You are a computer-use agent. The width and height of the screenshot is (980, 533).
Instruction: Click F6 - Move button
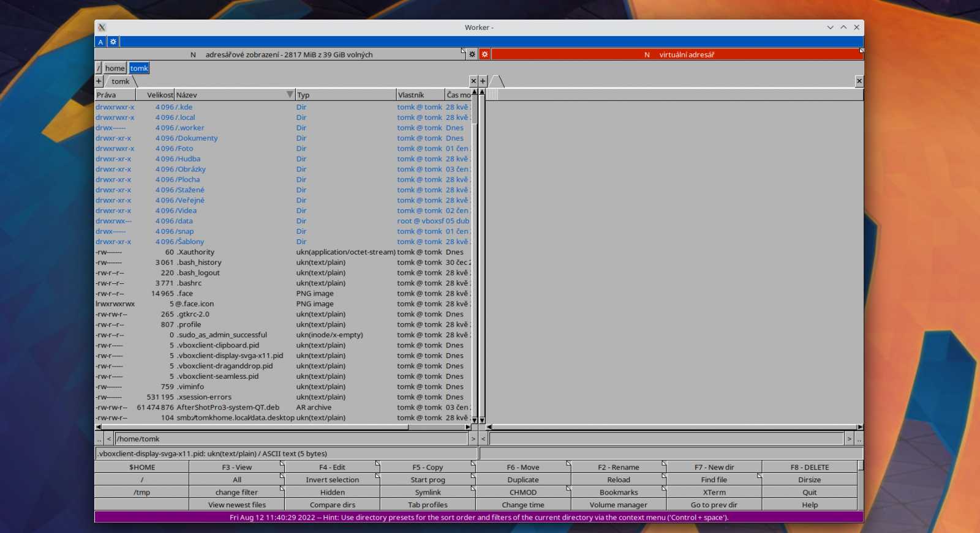click(523, 467)
